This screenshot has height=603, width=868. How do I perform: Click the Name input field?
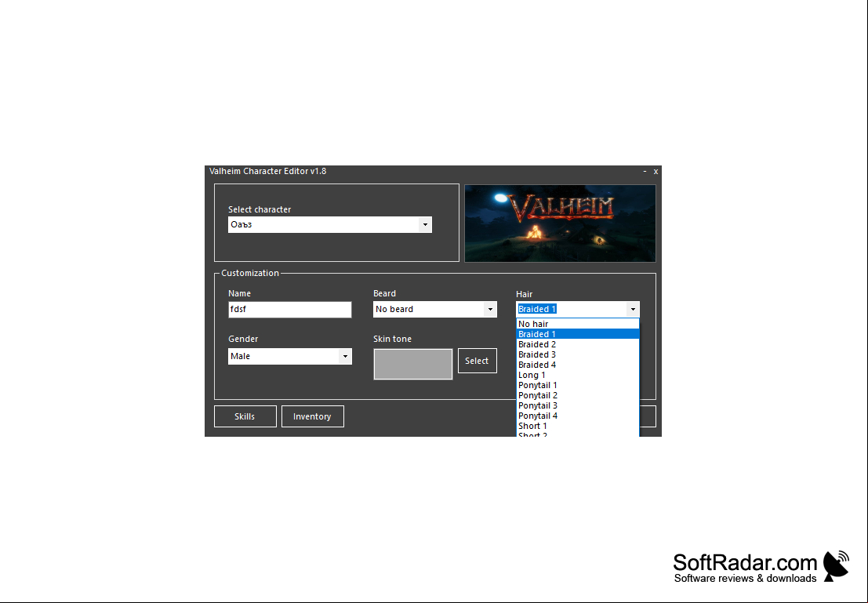click(289, 310)
